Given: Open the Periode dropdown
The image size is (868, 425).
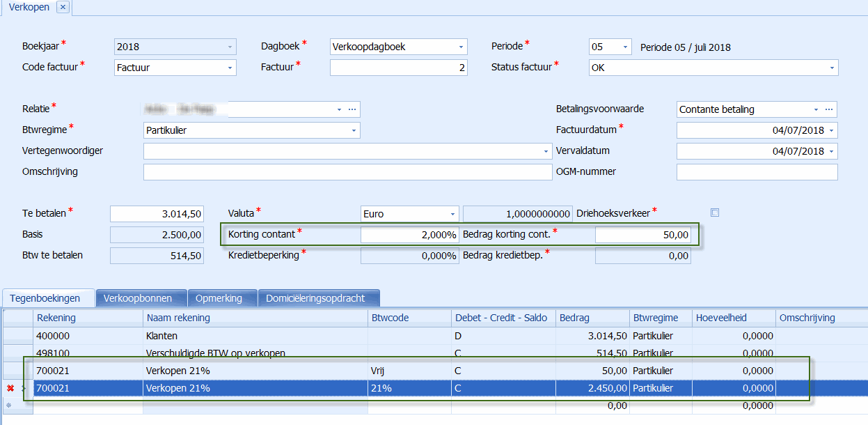Looking at the screenshot, I should pos(625,47).
